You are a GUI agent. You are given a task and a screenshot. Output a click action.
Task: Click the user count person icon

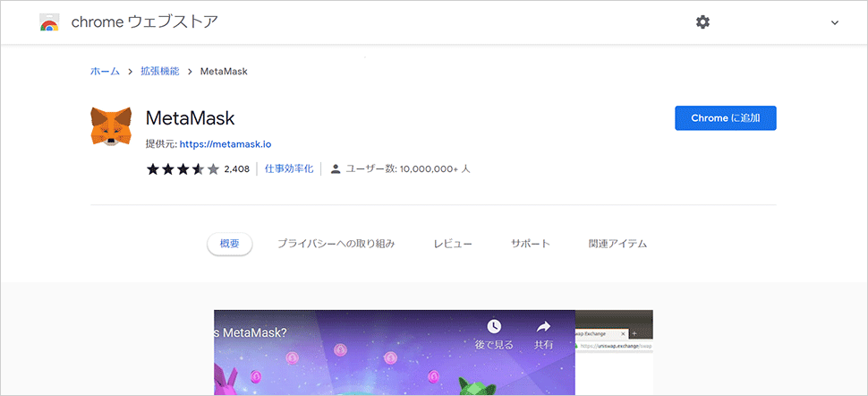[335, 169]
